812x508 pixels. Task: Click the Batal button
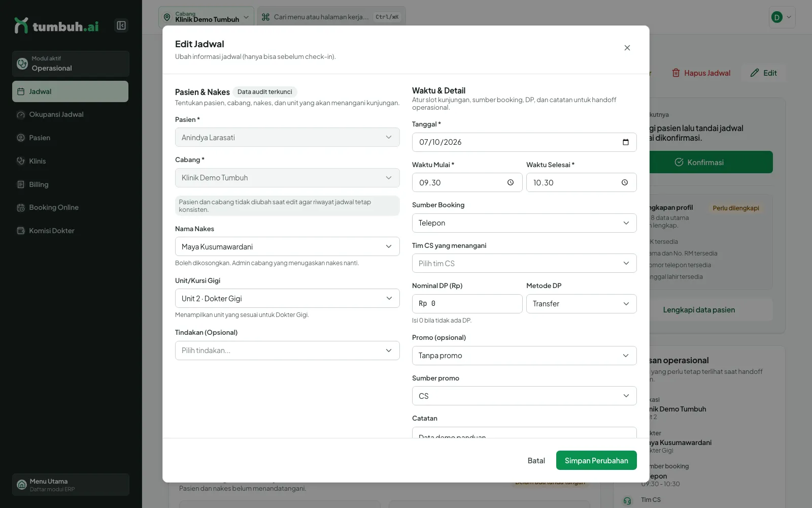coord(536,461)
